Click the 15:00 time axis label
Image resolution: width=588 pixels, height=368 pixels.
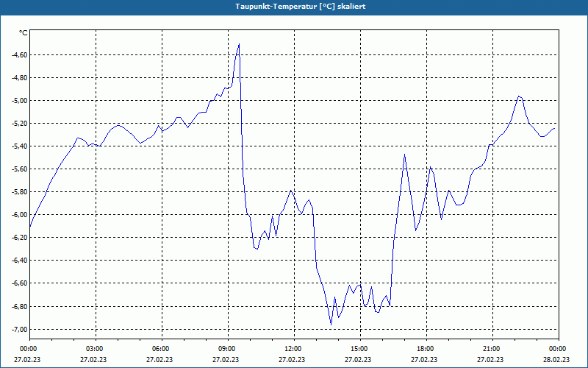358,349
